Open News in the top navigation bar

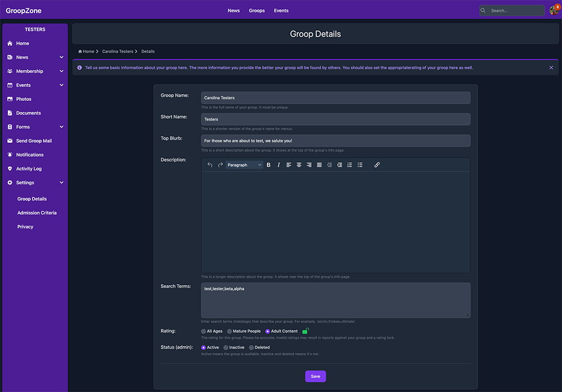[234, 11]
